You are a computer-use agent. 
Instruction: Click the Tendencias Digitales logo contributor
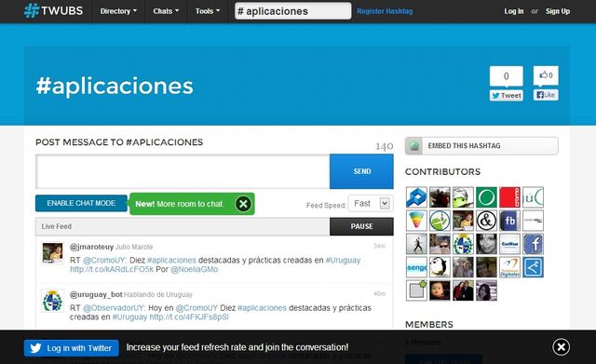point(509,267)
